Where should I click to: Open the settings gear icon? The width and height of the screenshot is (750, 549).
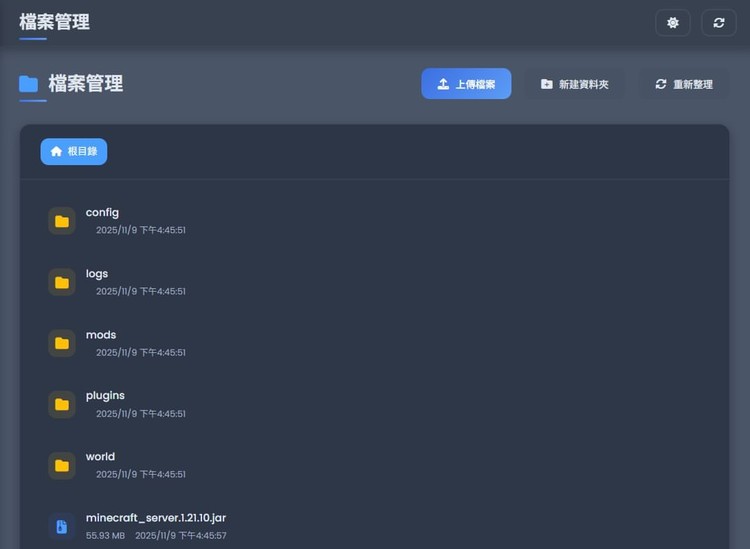[673, 22]
